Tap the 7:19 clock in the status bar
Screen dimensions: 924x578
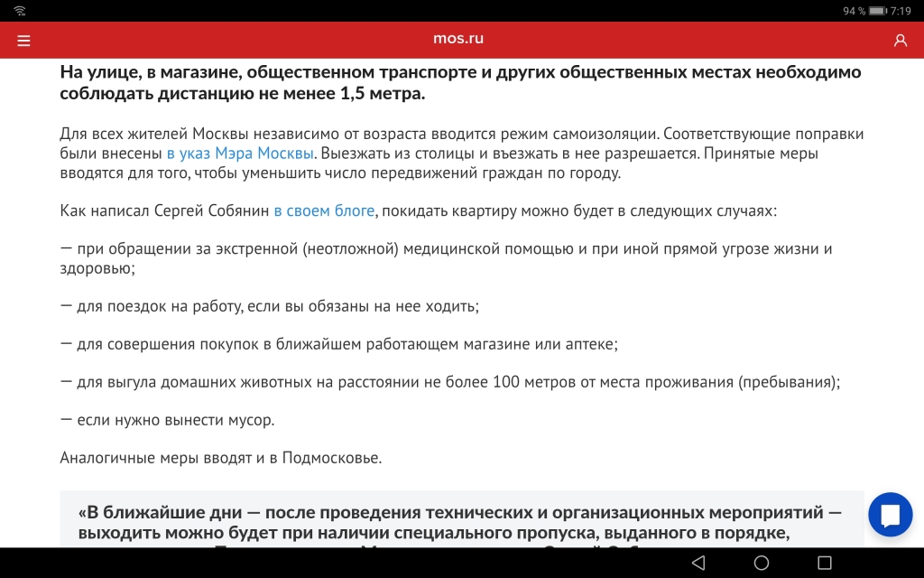tap(901, 11)
